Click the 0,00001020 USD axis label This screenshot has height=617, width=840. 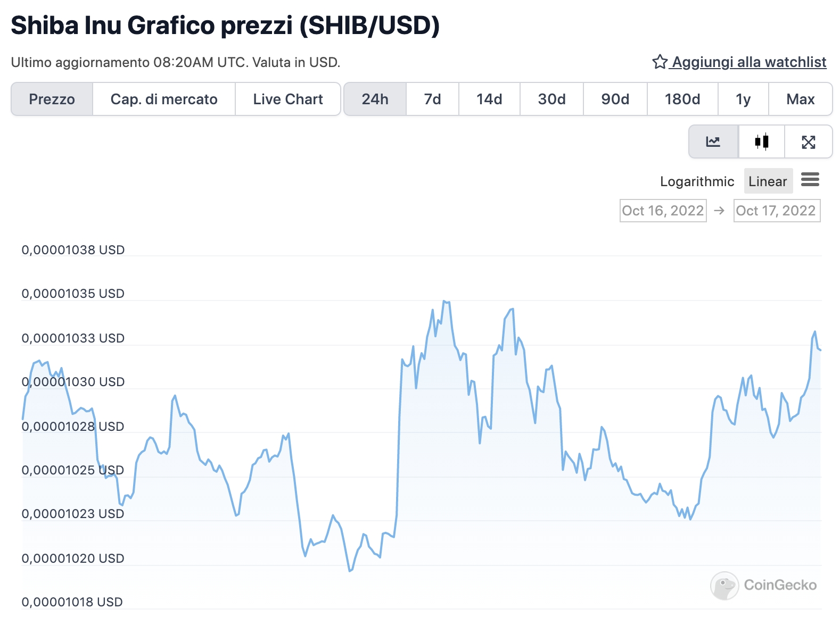[73, 558]
